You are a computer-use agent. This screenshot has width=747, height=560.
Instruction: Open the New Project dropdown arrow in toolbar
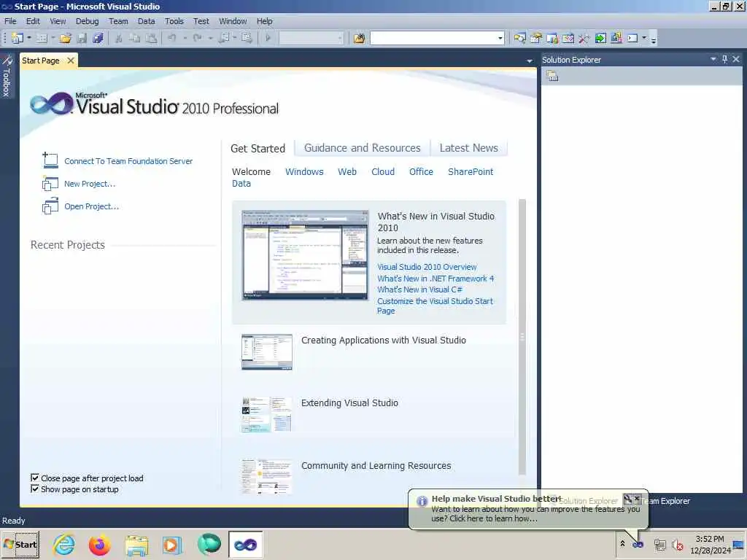[x=29, y=38]
